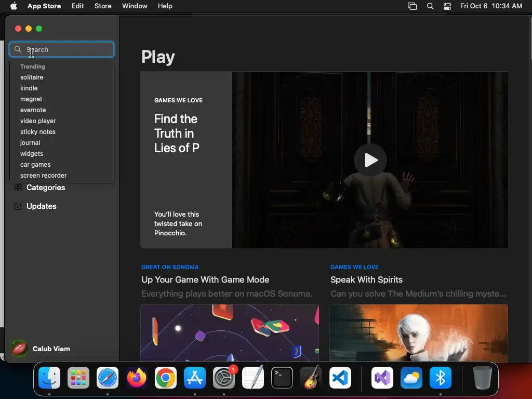Click the date and time in menu bar
Viewport: 532px width, 399px height.
pyautogui.click(x=491, y=6)
